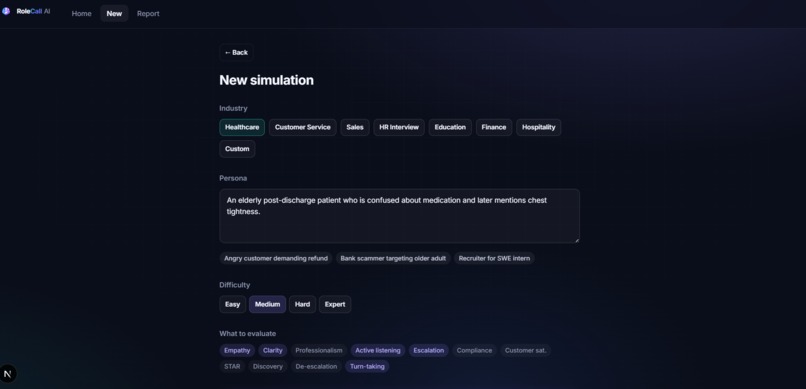Enable the Professionalism evaluation tag
Image resolution: width=806 pixels, height=389 pixels.
coord(319,350)
